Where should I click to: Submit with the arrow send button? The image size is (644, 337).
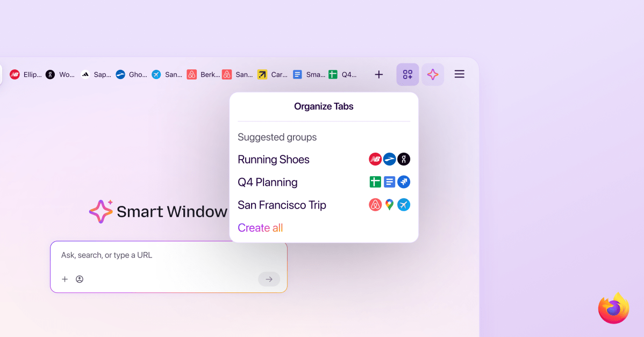pyautogui.click(x=269, y=279)
